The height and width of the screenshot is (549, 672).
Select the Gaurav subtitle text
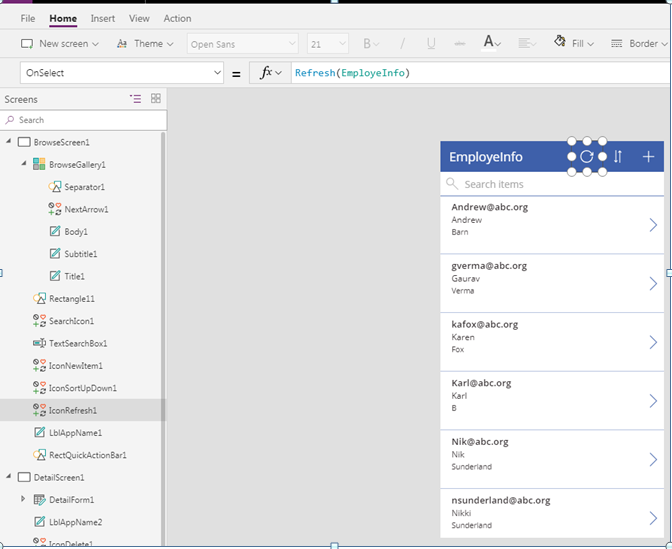(x=465, y=279)
